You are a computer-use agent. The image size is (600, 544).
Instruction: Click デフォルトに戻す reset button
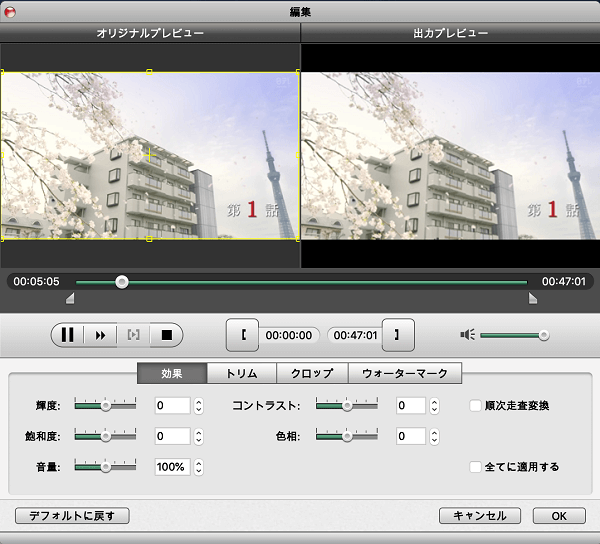[72, 516]
